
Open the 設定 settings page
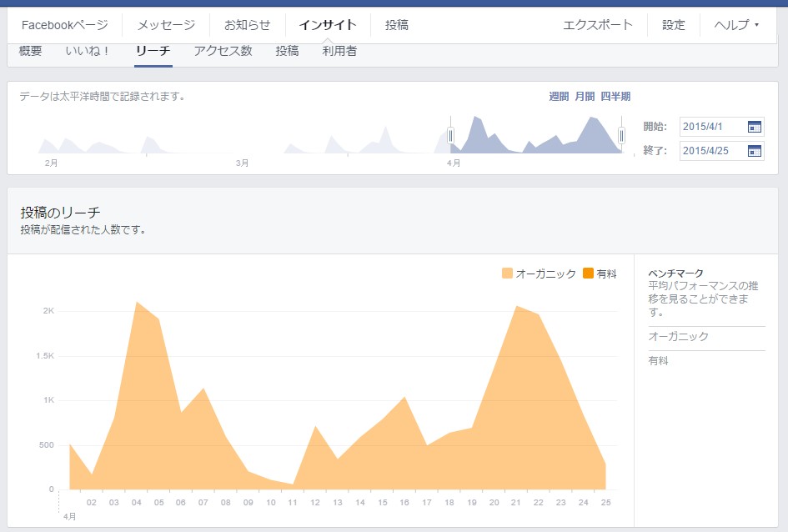click(673, 25)
